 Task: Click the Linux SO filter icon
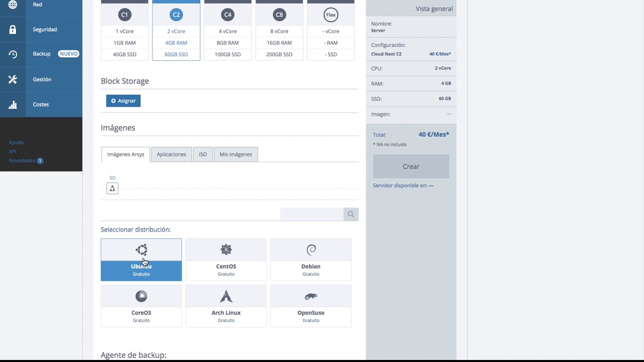point(112,189)
